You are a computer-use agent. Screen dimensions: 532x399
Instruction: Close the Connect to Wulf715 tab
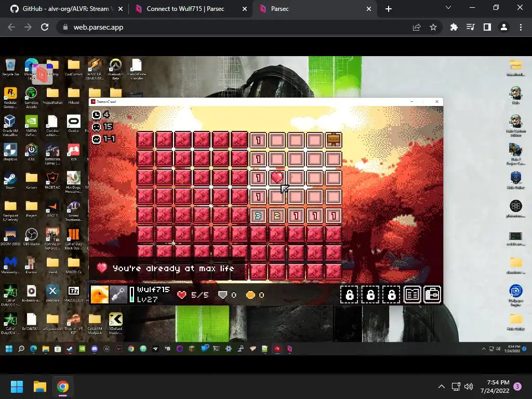click(245, 9)
